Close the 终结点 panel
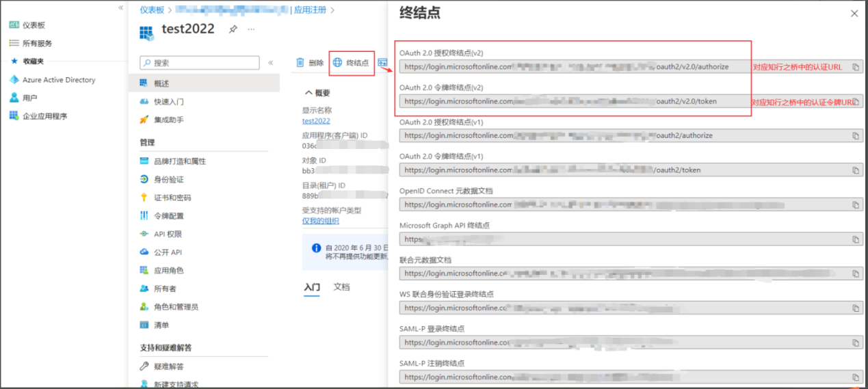The image size is (868, 389). [x=854, y=14]
